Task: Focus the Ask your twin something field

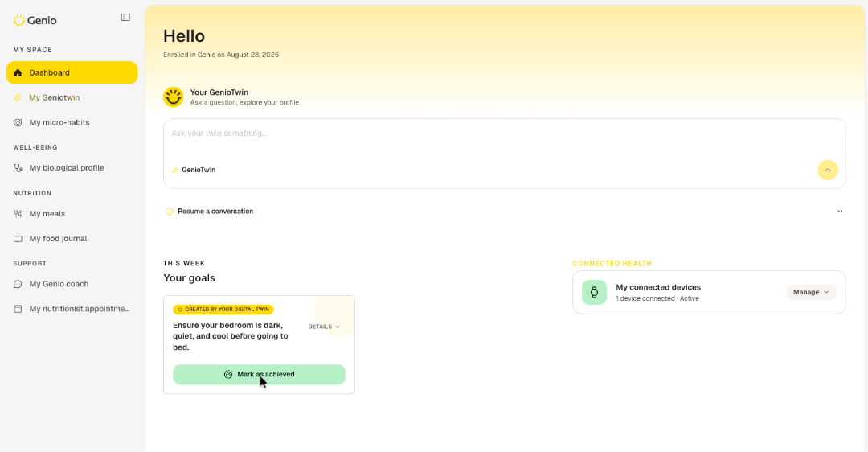Action: click(x=504, y=134)
